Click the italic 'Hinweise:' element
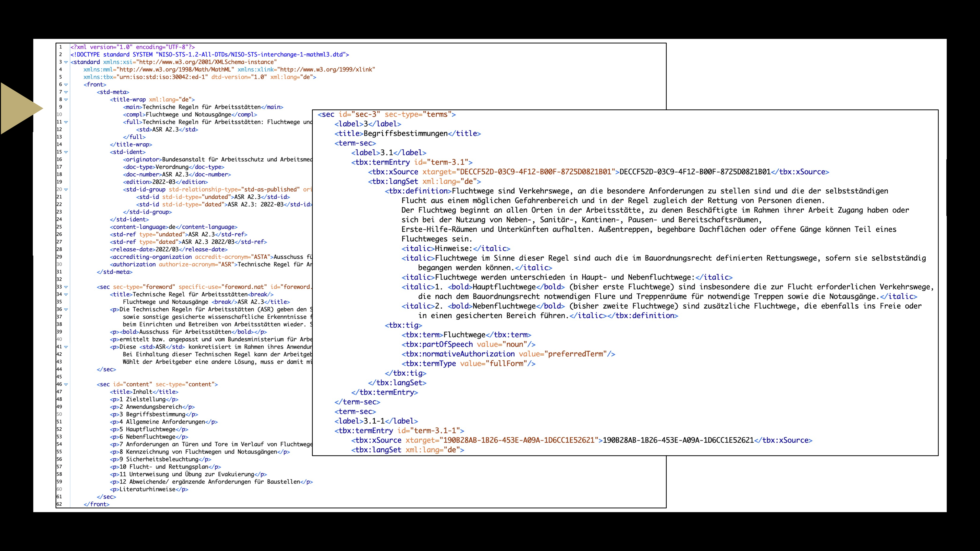This screenshot has height=551, width=980. click(456, 248)
